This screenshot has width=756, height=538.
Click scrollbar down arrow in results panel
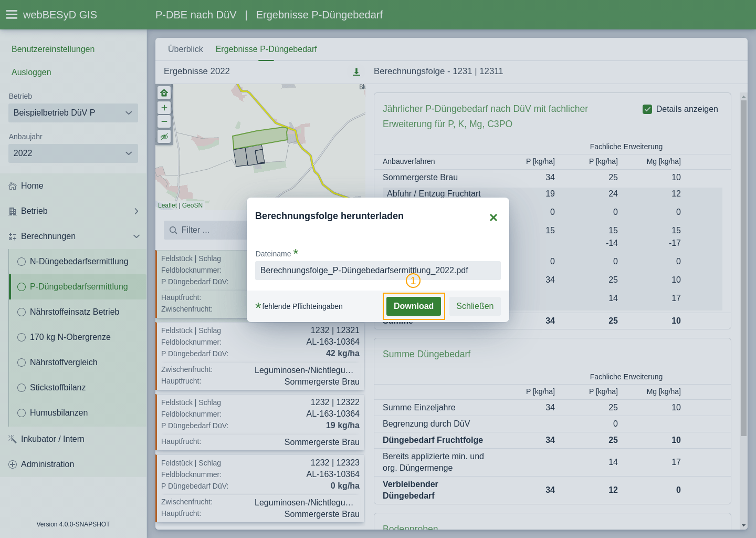[x=743, y=525]
